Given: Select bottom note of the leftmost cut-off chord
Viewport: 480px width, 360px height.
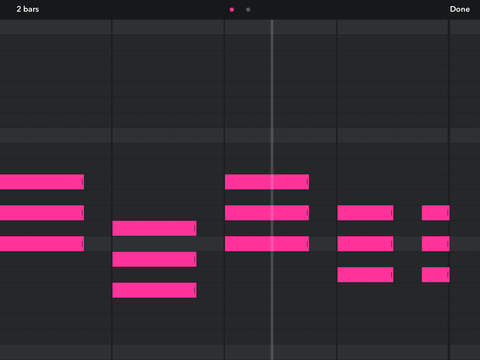Looking at the screenshot, I should pos(42,244).
